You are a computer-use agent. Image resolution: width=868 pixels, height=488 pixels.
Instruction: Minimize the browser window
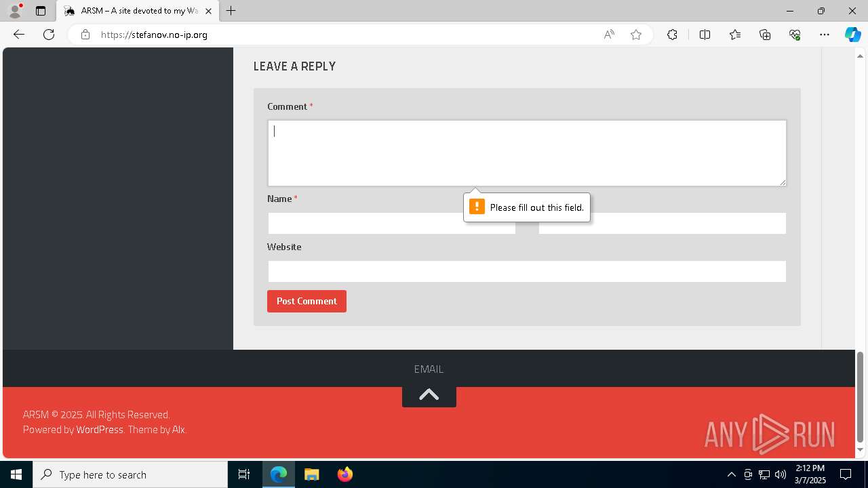point(789,11)
